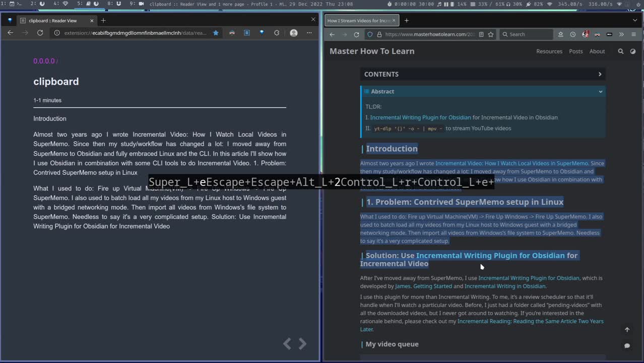Bookmark the masterhowtolearn page in Firefox
Viewport: 644px width, 363px height.
[x=491, y=34]
